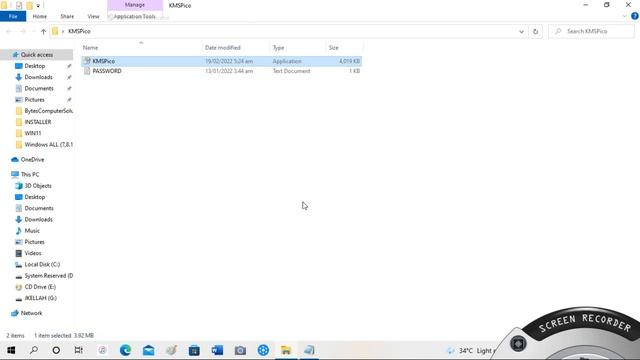The image size is (640, 360).
Task: Open Documents under Quick access
Action: pyautogui.click(x=39, y=89)
